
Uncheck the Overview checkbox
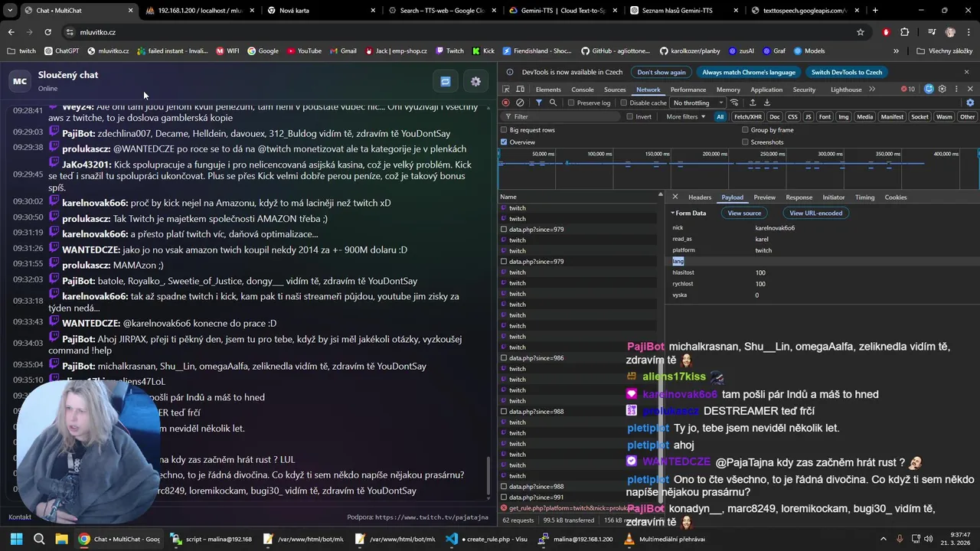pyautogui.click(x=504, y=142)
